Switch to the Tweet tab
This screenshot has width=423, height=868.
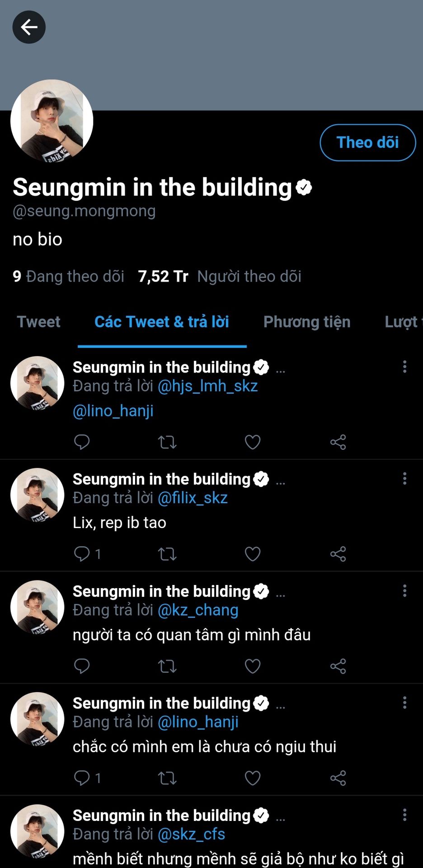tap(39, 322)
